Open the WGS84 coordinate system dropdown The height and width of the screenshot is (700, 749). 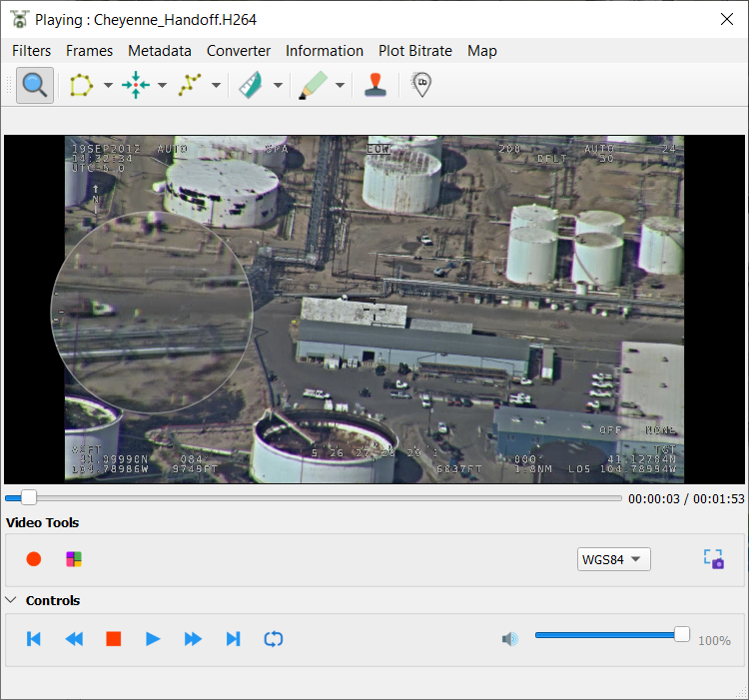click(x=613, y=559)
